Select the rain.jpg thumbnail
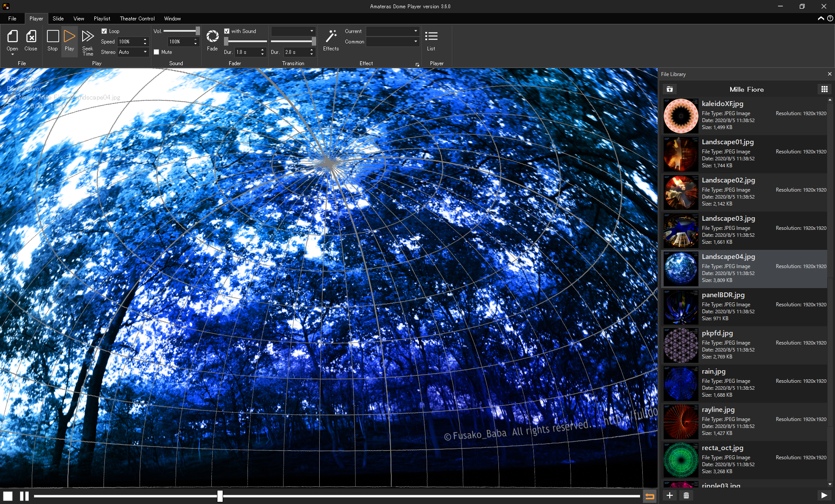 (x=681, y=384)
